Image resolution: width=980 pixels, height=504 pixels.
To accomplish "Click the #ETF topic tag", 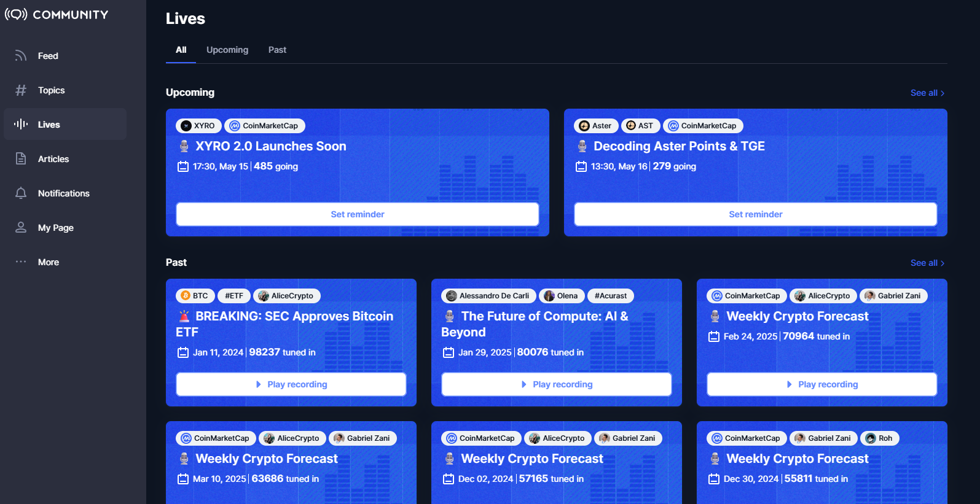I will coord(234,296).
